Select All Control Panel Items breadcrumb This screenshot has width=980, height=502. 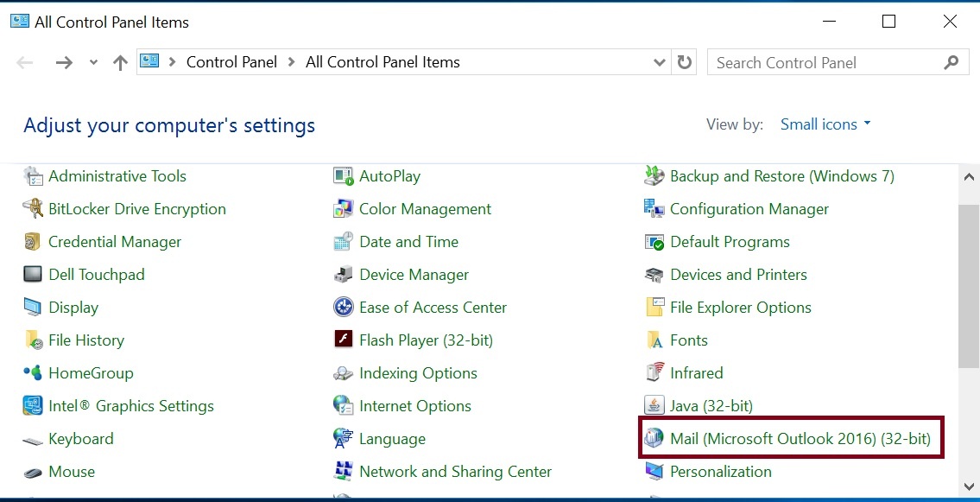383,62
